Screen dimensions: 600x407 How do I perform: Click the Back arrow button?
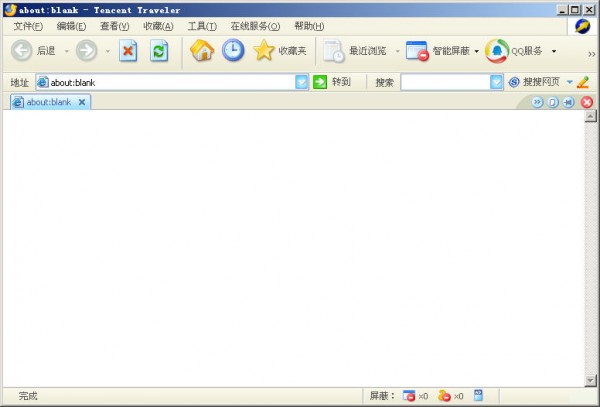pos(21,50)
